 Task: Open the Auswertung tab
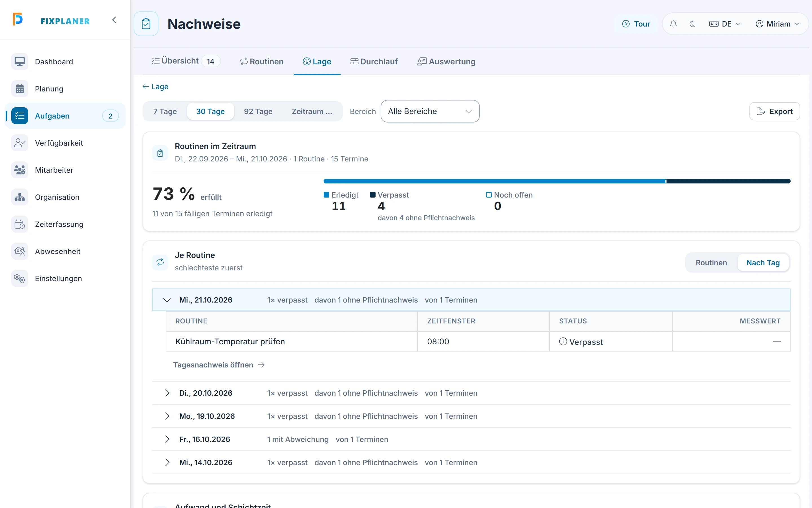point(446,62)
